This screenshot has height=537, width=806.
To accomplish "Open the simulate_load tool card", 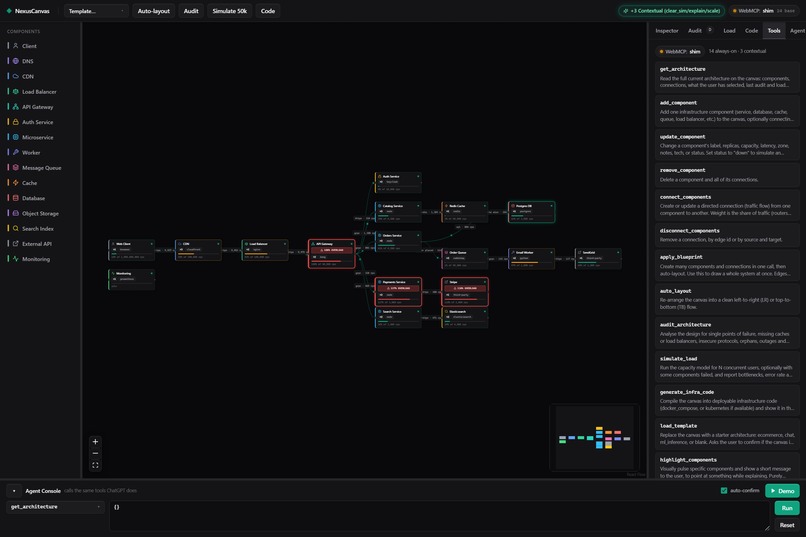I will coord(727,366).
